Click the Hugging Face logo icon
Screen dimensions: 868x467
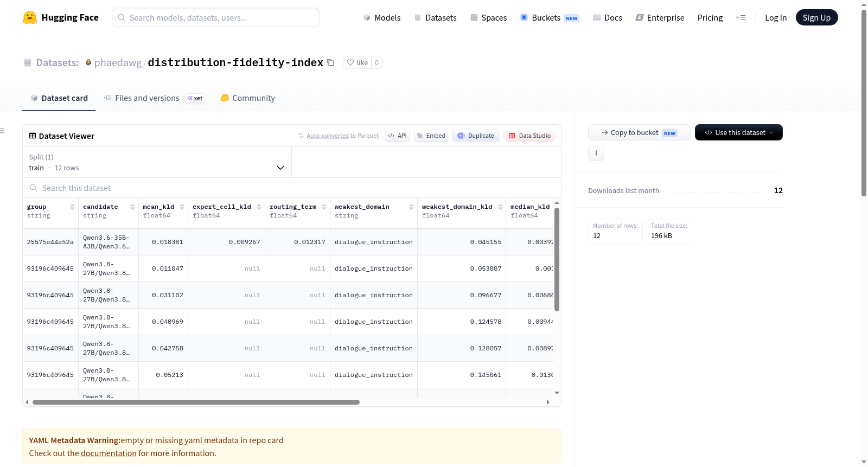(x=30, y=17)
